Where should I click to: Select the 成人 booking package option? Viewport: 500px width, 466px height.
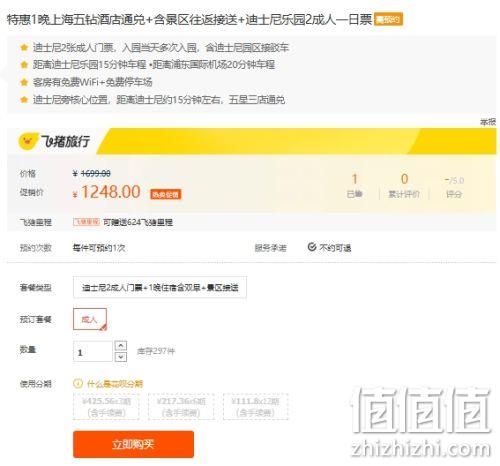point(90,319)
